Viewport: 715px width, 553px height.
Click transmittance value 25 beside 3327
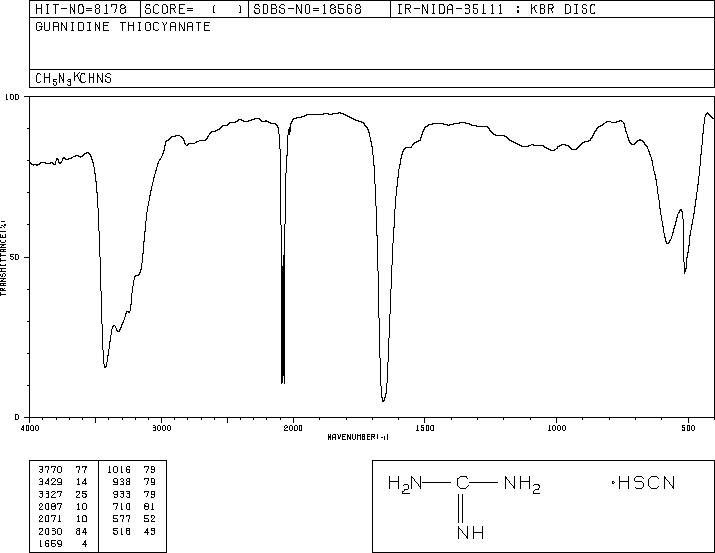point(81,494)
